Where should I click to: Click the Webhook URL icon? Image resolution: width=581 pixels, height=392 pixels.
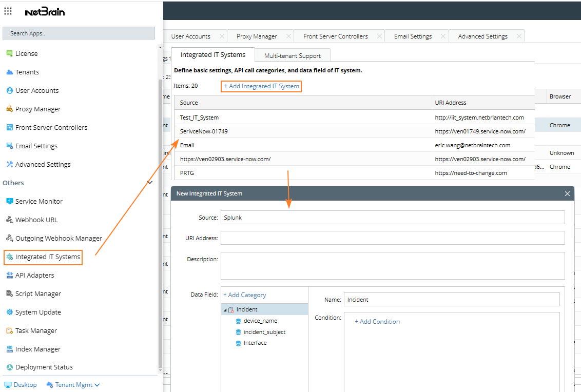click(9, 220)
